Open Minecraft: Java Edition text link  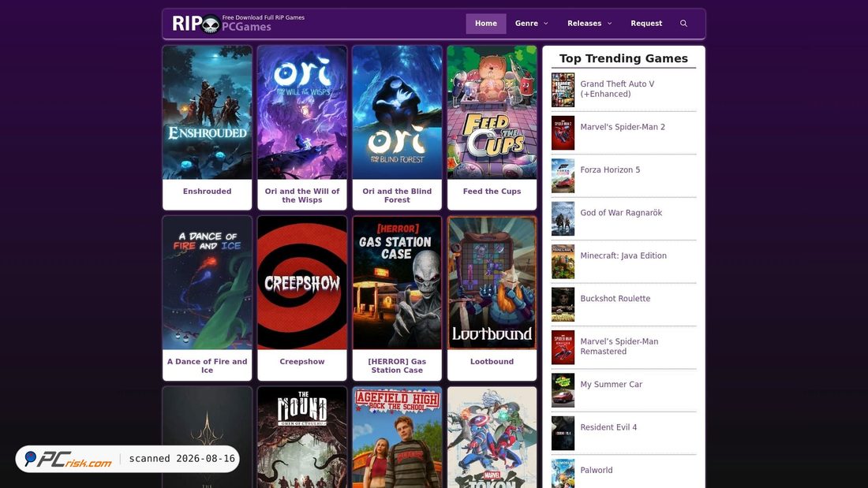[623, 255]
